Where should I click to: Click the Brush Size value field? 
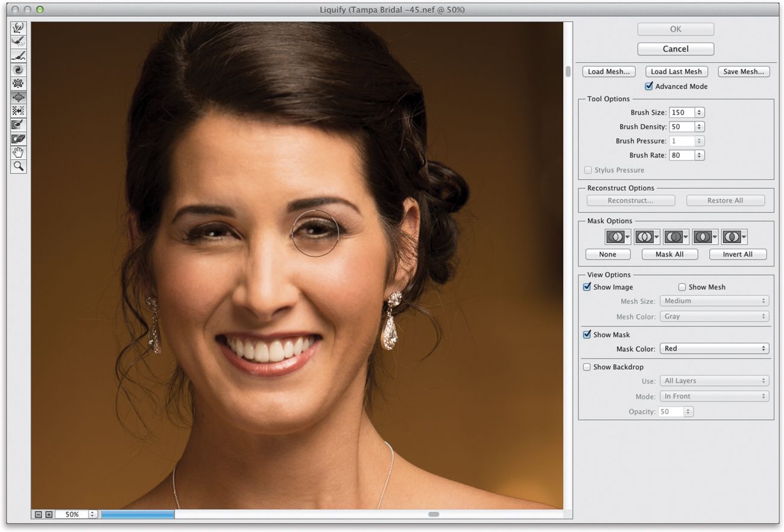(681, 112)
